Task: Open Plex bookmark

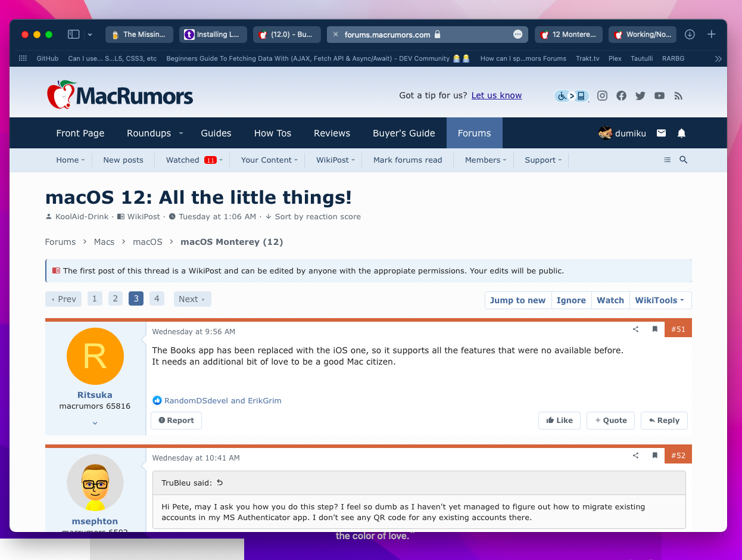Action: pos(615,58)
